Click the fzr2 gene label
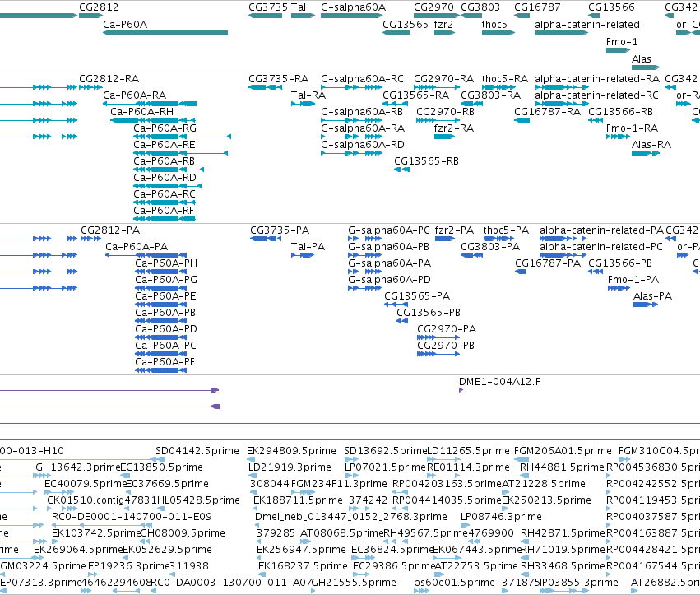 pos(443,25)
